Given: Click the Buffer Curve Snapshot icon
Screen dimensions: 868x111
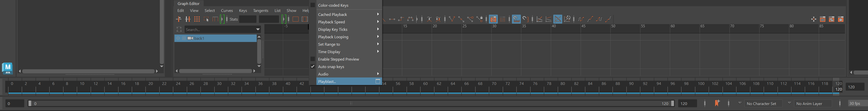Looking at the screenshot, I should [429, 19].
